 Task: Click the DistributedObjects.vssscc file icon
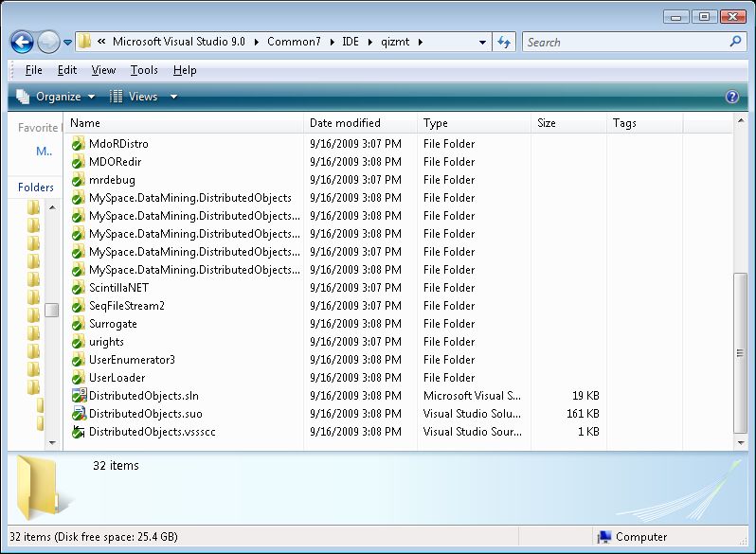(x=78, y=432)
